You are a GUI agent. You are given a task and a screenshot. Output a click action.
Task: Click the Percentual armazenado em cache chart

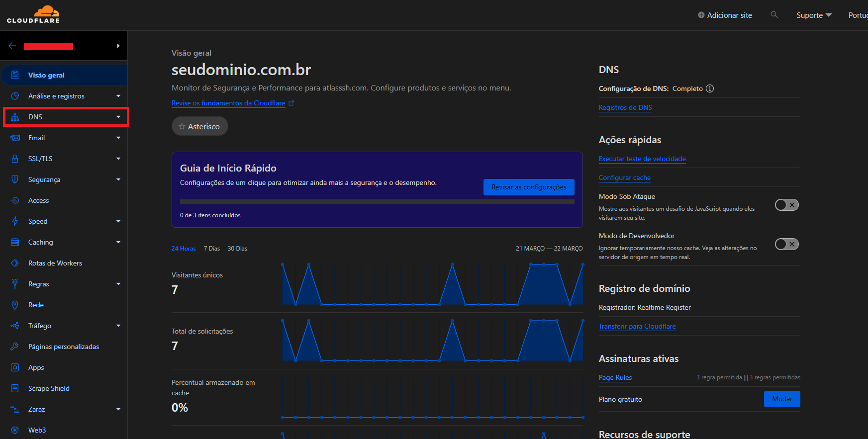tap(433, 398)
